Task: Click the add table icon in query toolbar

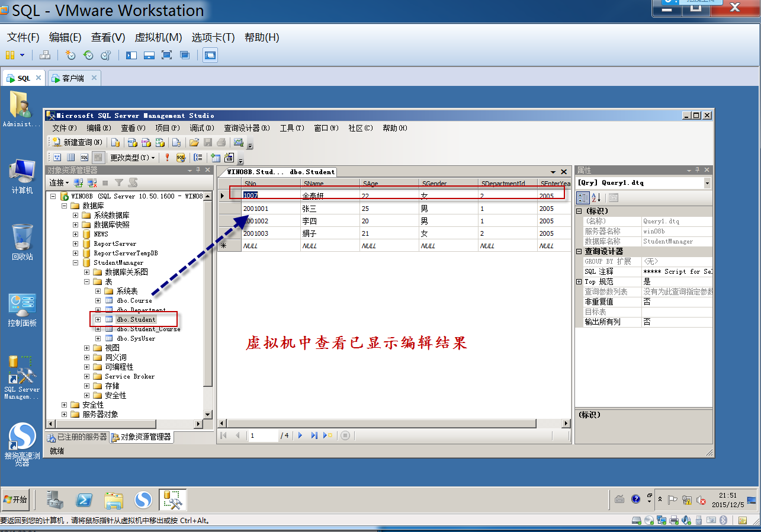Action: point(216,158)
